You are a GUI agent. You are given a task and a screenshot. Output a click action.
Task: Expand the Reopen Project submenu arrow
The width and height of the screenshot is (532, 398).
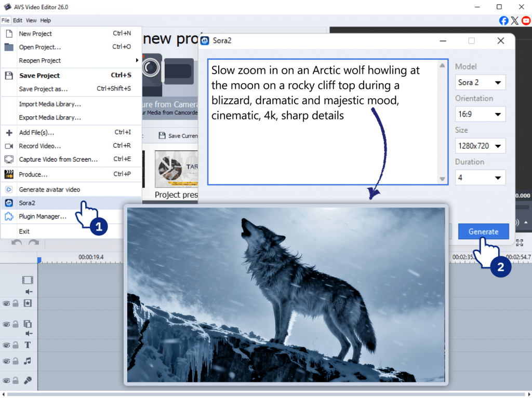point(137,60)
